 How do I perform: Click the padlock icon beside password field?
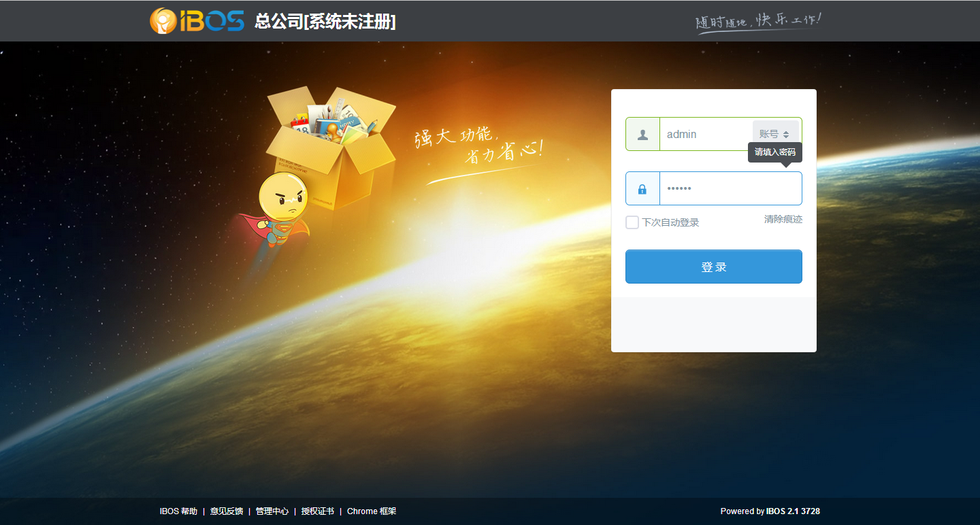[x=642, y=189]
